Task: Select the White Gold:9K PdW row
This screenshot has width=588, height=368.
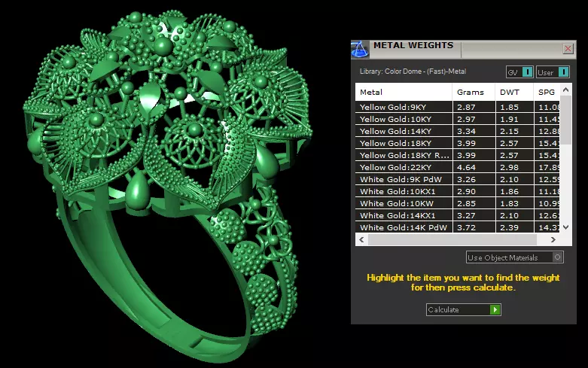Action: pyautogui.click(x=458, y=179)
